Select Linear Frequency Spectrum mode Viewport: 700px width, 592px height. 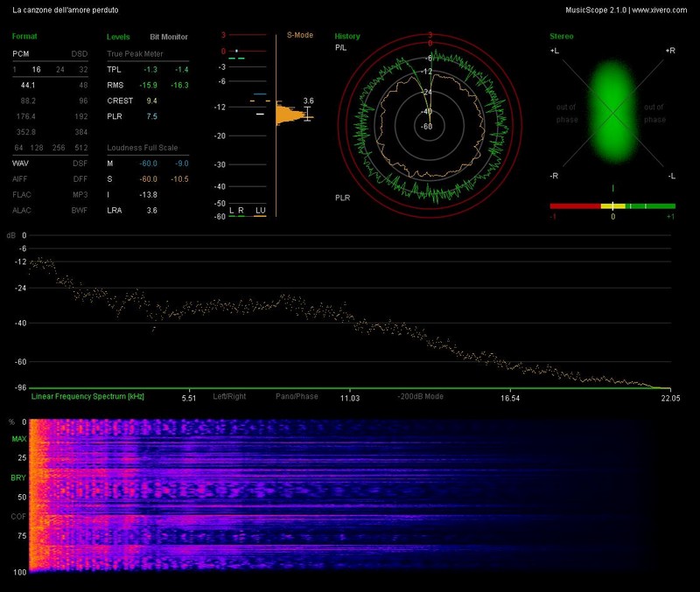pos(87,396)
